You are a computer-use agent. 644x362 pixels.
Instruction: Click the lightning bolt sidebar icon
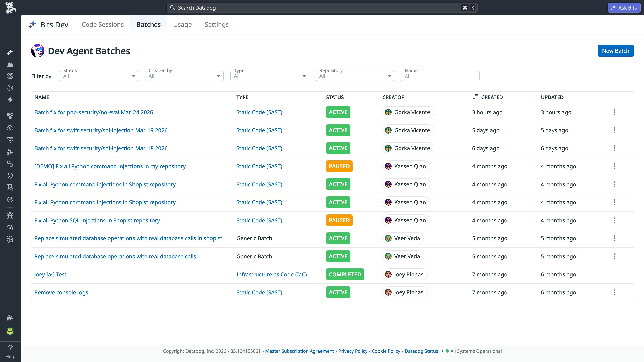pyautogui.click(x=10, y=100)
